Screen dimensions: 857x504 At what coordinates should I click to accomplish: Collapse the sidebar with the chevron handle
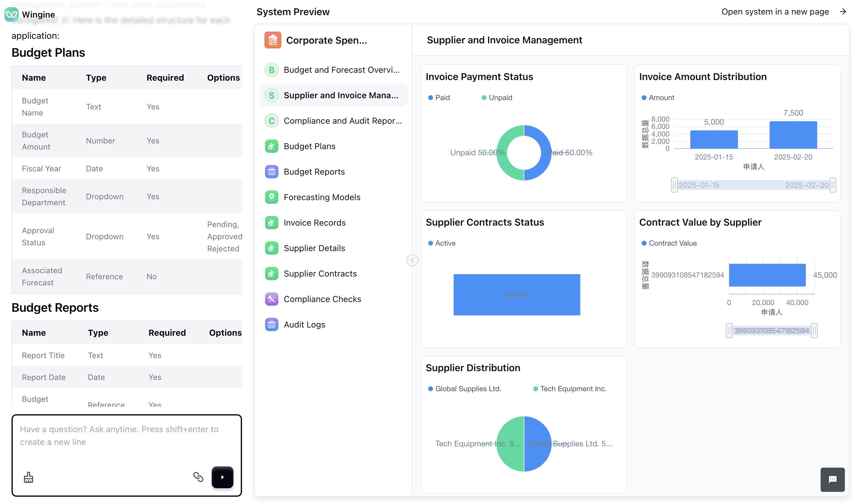coord(412,260)
